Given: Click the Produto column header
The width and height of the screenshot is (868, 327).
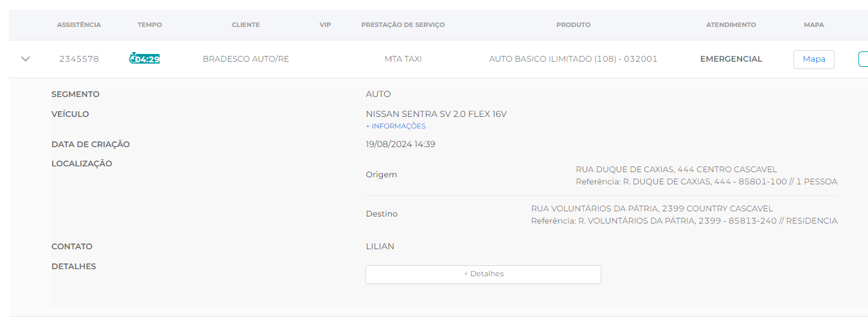Looking at the screenshot, I should click(573, 25).
